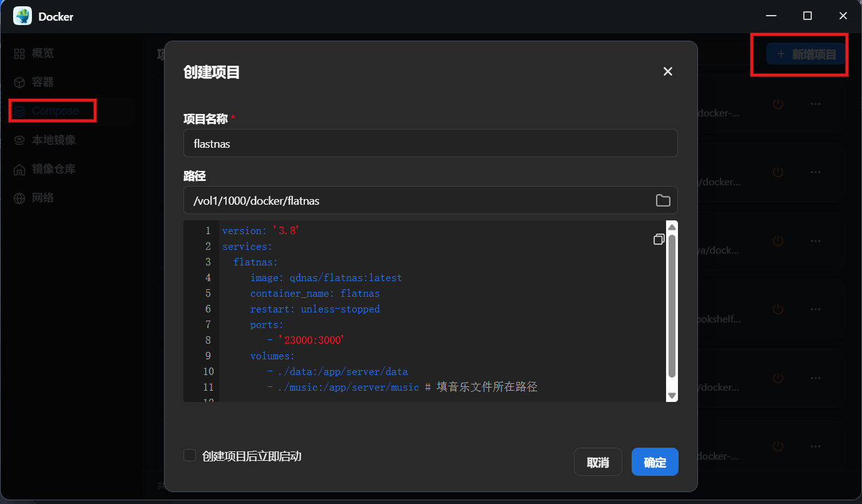This screenshot has width=862, height=504.
Task: Open the 本地镜像 local images section
Action: pos(19,140)
